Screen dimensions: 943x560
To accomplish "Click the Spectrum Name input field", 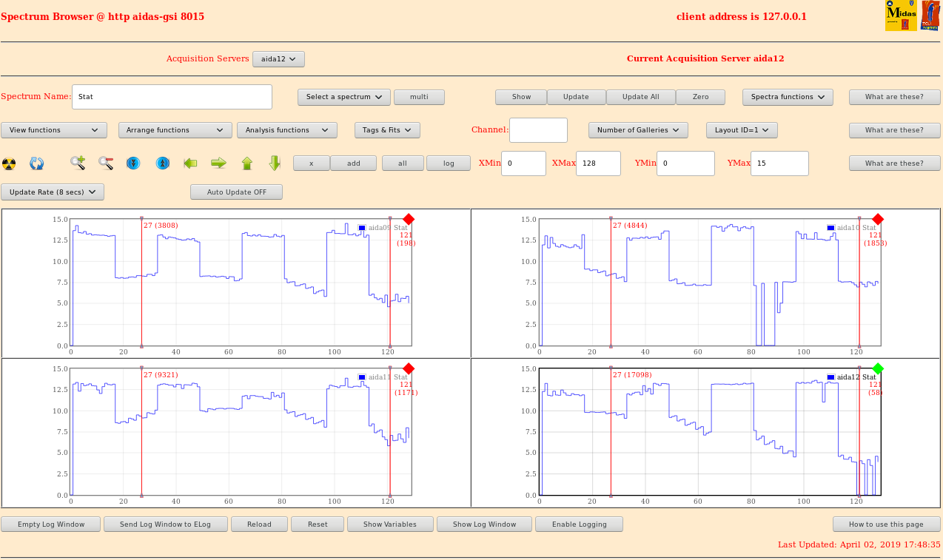I will click(x=172, y=97).
